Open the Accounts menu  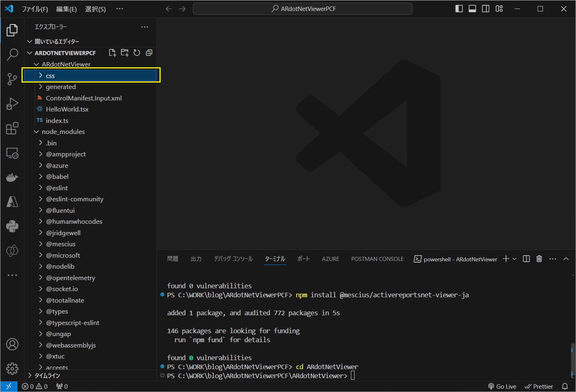pos(12,344)
